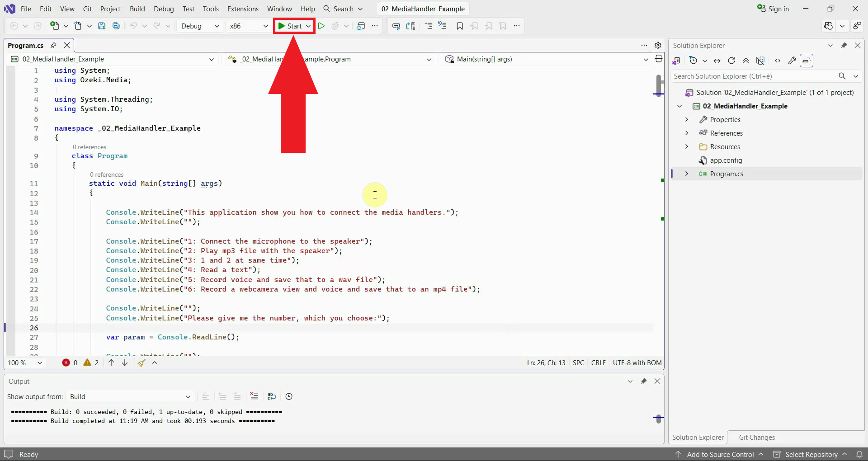The image size is (868, 461).
Task: Expand the Properties node
Action: coord(687,119)
